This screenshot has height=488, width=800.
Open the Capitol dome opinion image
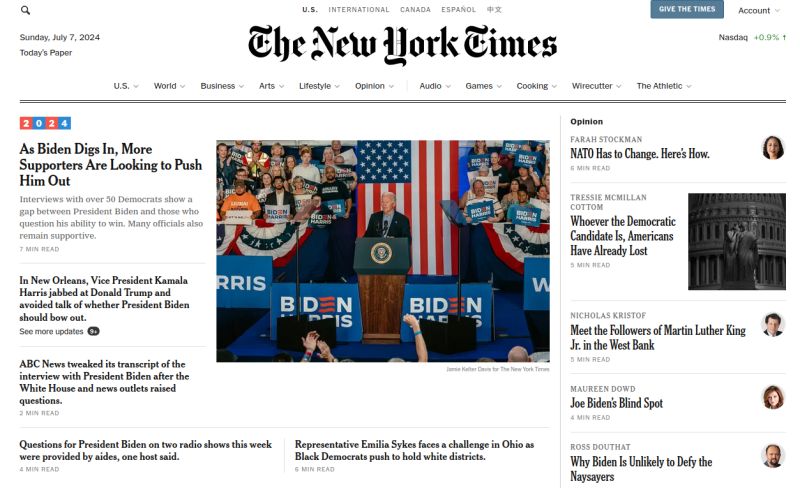pos(737,241)
